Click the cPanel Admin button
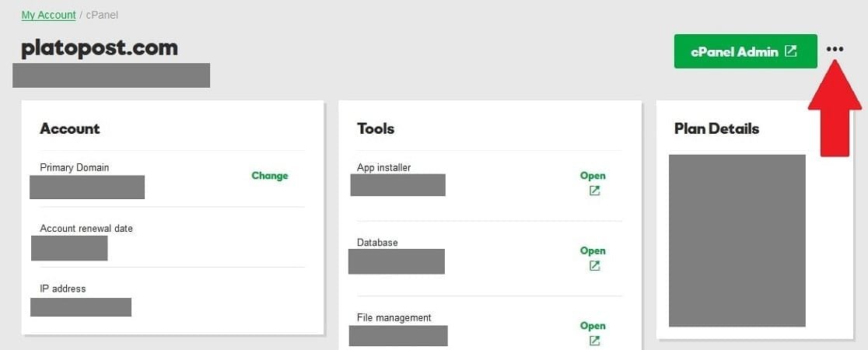Image resolution: width=868 pixels, height=350 pixels. coord(745,51)
